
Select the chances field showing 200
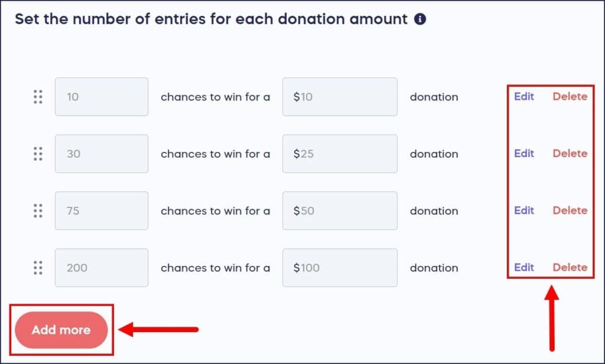(x=102, y=268)
